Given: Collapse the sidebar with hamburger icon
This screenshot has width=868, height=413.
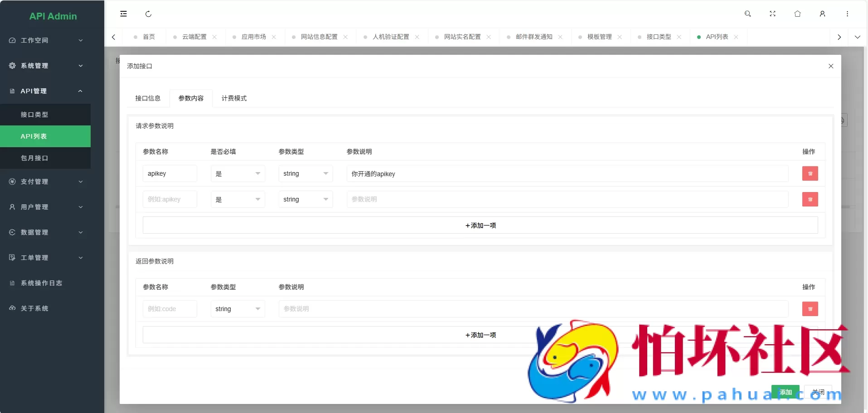Looking at the screenshot, I should [x=123, y=14].
